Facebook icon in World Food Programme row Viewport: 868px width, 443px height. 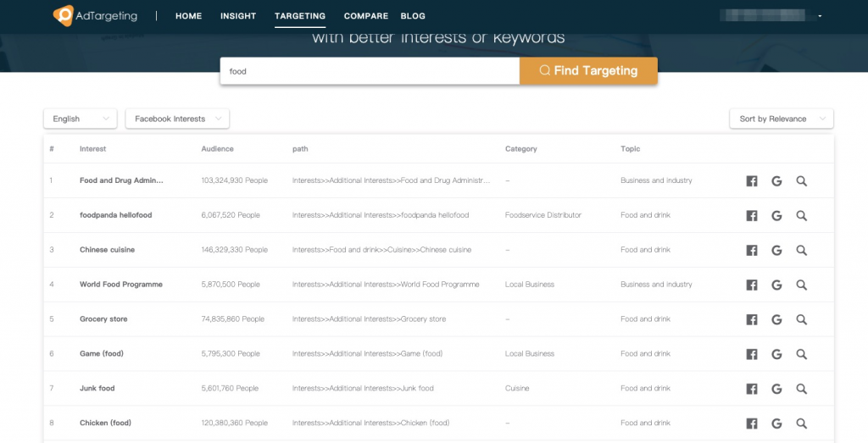(x=752, y=285)
